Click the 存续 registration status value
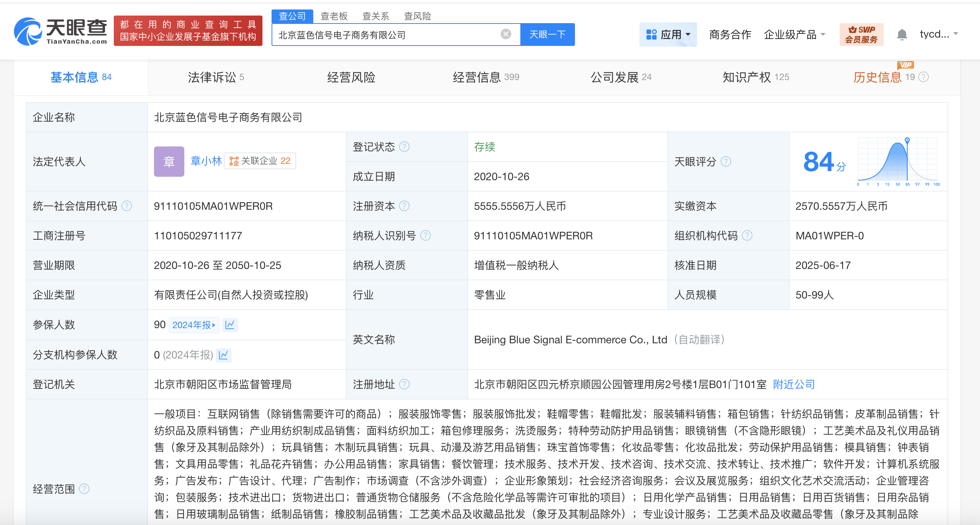 pyautogui.click(x=484, y=147)
